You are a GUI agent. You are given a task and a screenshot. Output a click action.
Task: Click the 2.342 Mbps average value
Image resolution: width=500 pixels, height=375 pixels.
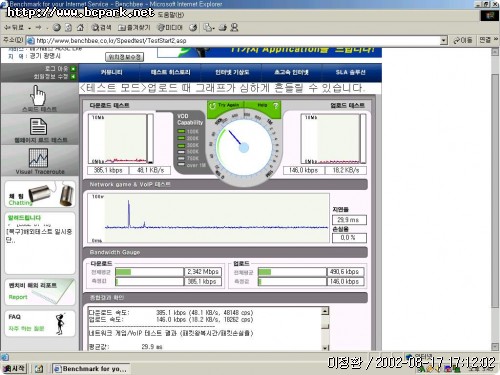(x=203, y=272)
